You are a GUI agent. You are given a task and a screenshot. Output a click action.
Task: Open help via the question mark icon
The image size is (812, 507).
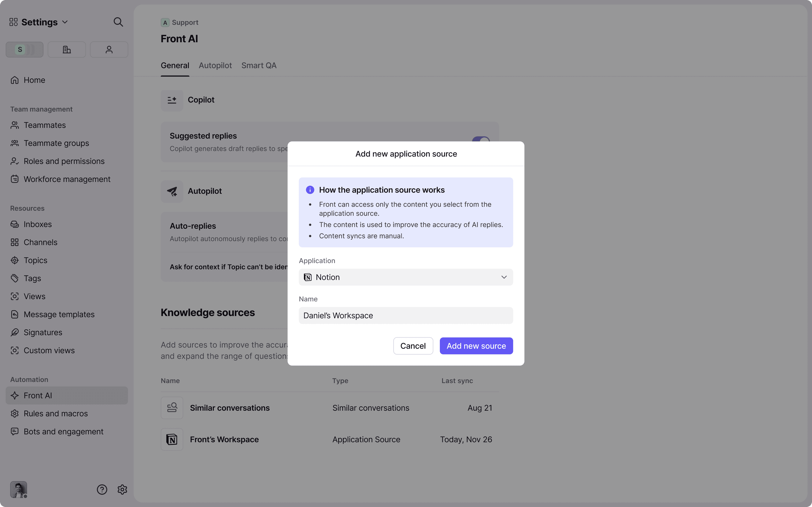click(102, 489)
